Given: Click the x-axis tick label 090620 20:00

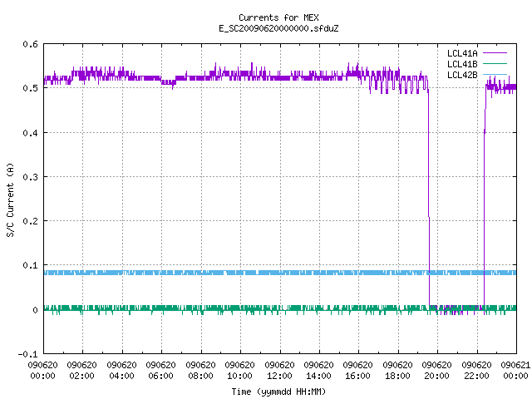Looking at the screenshot, I should click(437, 370).
